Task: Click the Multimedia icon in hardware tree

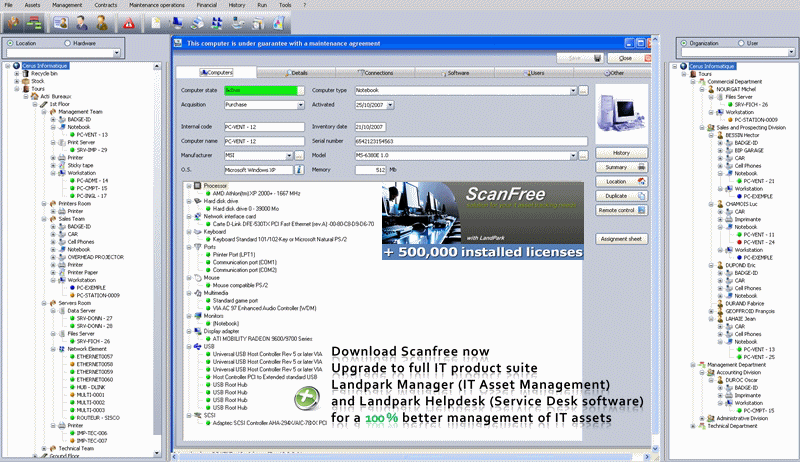Action: click(197, 293)
